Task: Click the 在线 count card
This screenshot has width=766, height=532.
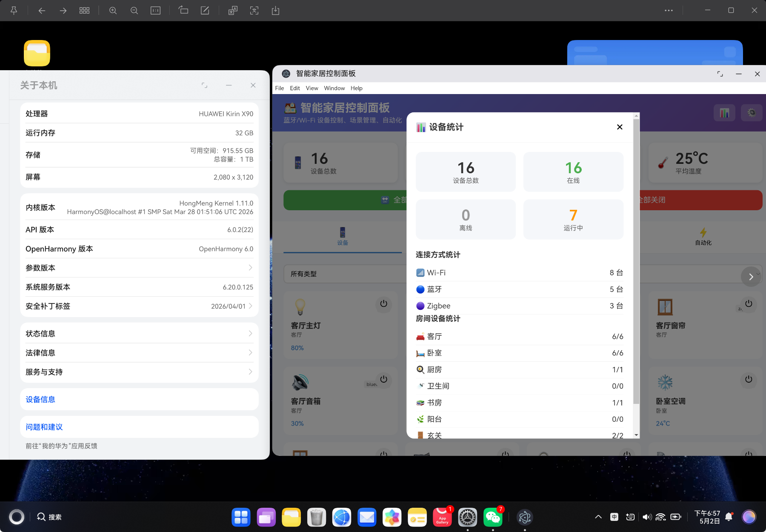Action: click(573, 172)
